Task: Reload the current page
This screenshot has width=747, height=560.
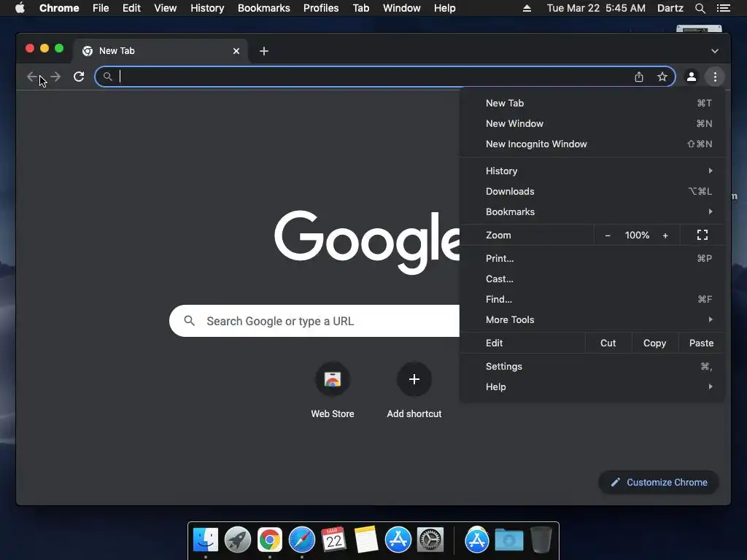Action: pyautogui.click(x=79, y=77)
